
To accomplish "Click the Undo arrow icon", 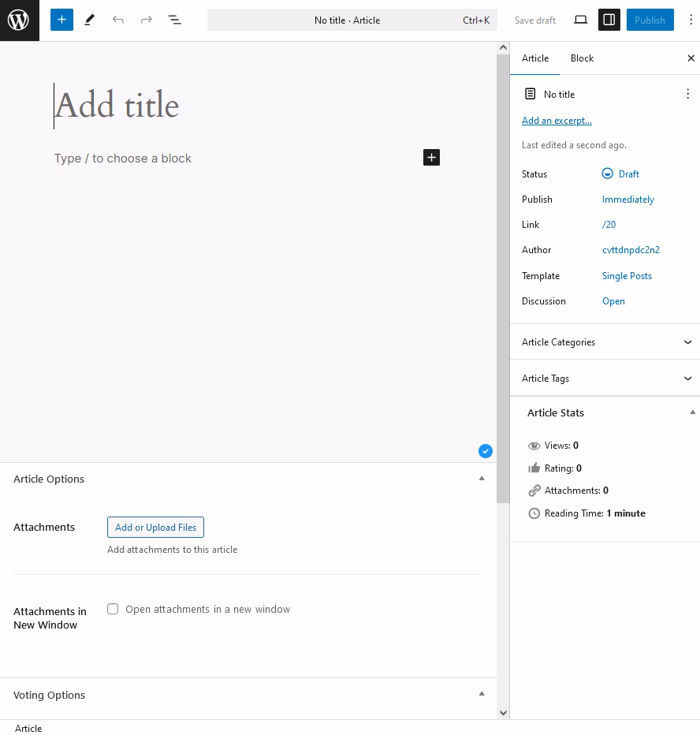I will tap(118, 20).
